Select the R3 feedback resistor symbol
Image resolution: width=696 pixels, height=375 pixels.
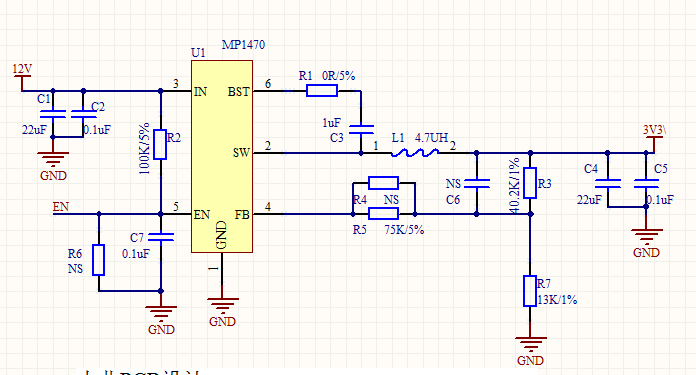pos(530,183)
